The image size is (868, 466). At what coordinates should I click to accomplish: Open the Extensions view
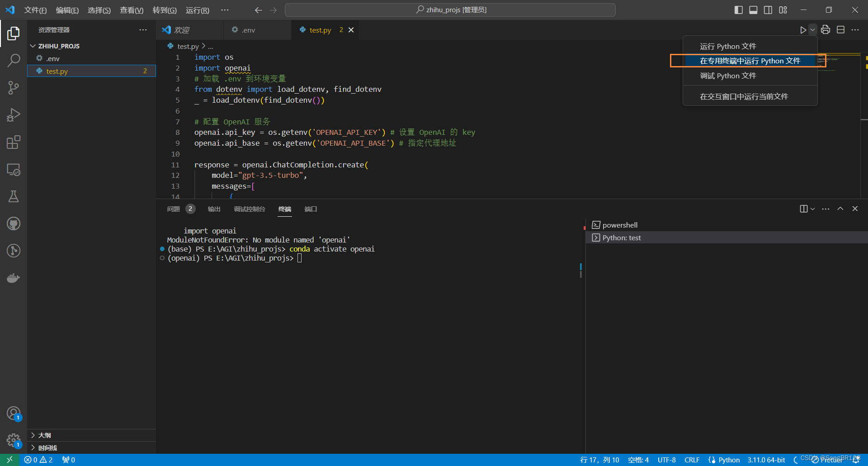click(x=14, y=142)
